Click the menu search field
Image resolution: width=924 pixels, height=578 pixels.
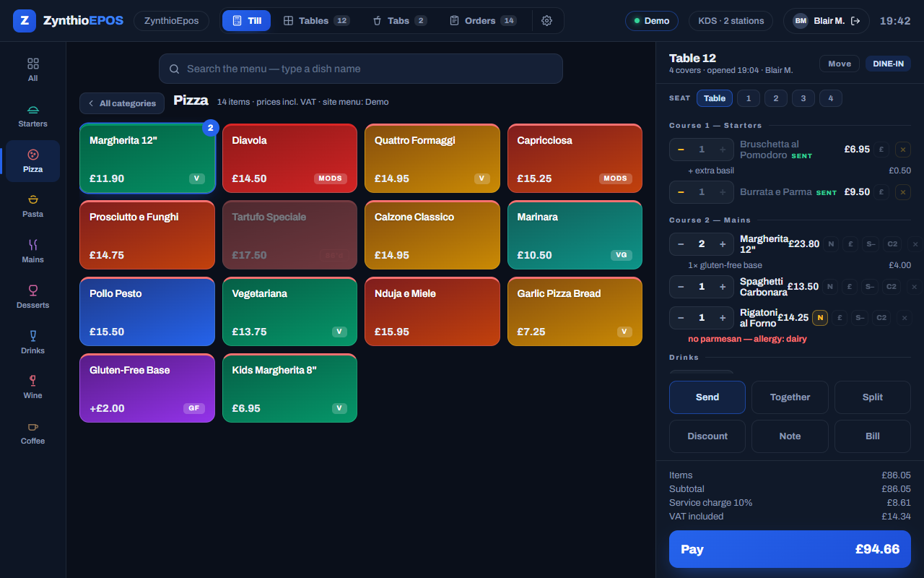coord(361,69)
